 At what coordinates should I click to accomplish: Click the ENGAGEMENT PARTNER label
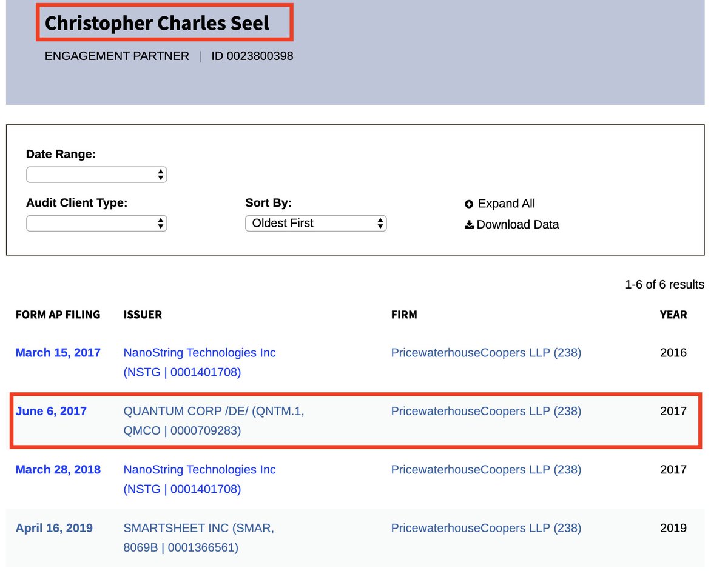117,56
